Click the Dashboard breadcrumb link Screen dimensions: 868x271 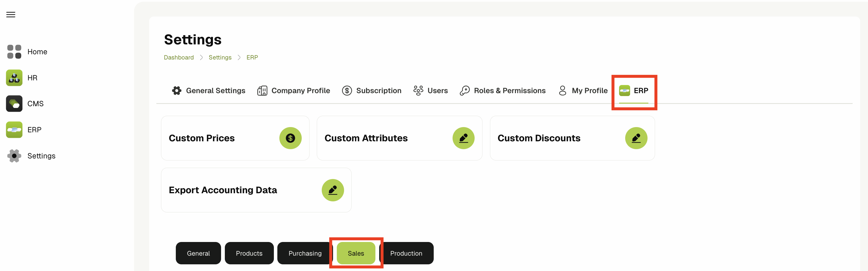(x=179, y=57)
